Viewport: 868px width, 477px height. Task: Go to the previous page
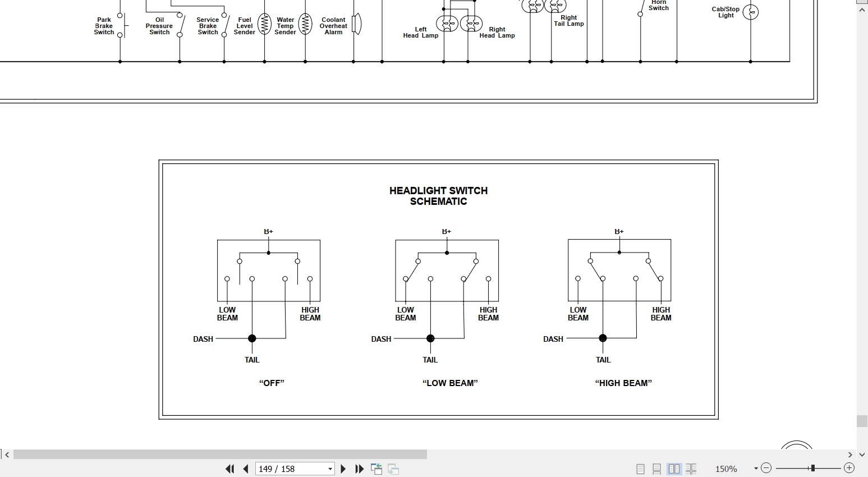coord(246,469)
